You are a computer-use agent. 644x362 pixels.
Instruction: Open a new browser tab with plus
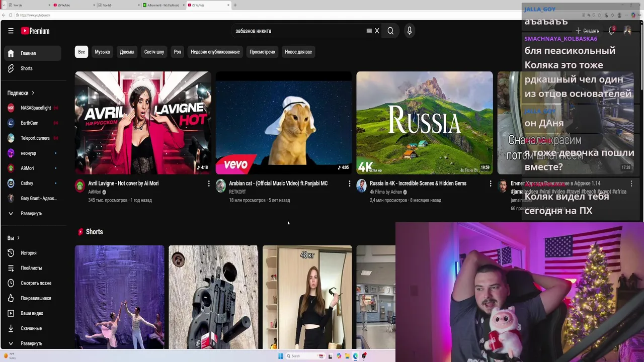coord(235,5)
